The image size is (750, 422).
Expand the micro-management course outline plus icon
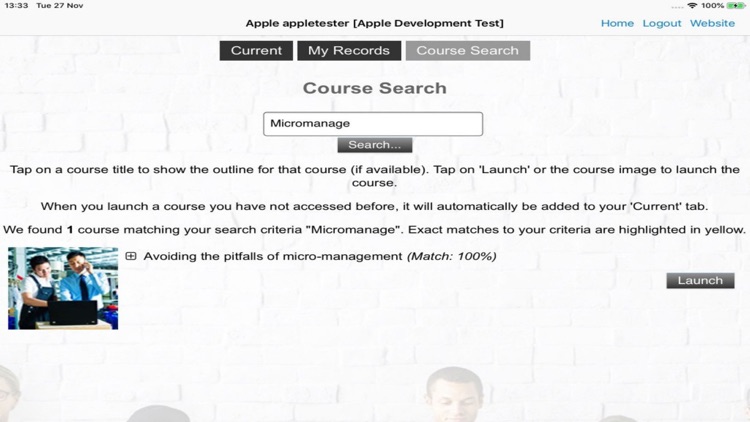pos(131,256)
